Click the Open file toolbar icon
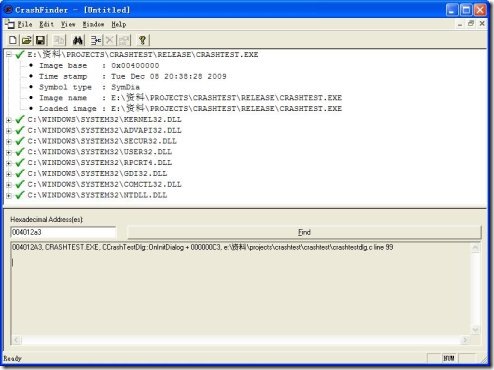Viewport: 494px width, 370px height. click(x=26, y=40)
